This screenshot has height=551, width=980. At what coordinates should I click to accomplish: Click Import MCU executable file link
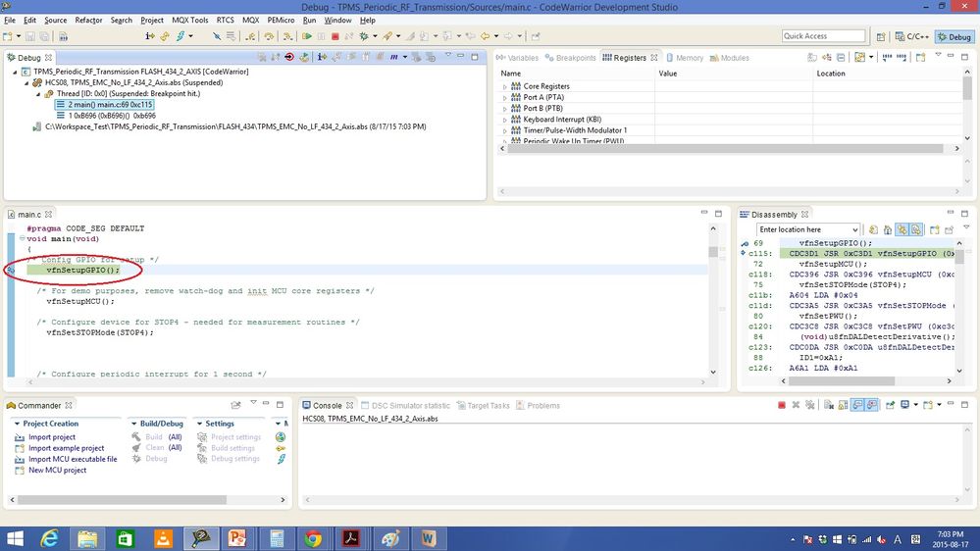73,459
